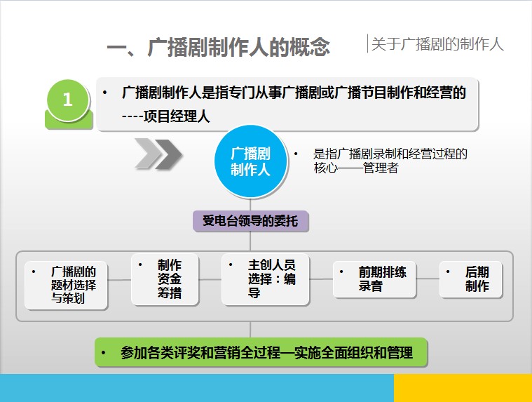Screen dimensions: 532x402
Task: Click the purple 受电台领导的委托 box
Action: coord(250,221)
